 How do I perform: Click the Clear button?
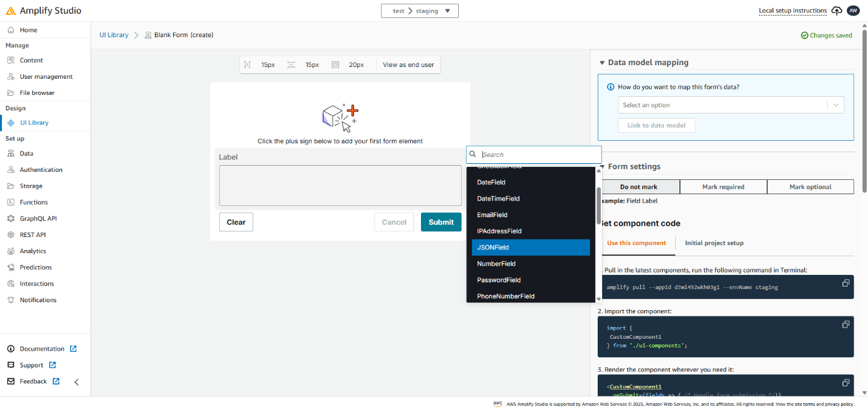[x=236, y=222]
